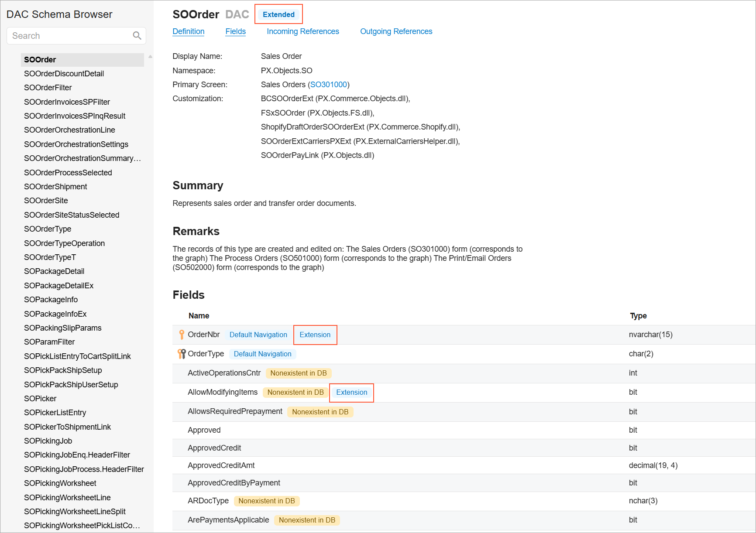Focus the DAC search field
This screenshot has height=533, width=756.
pyautogui.click(x=76, y=36)
